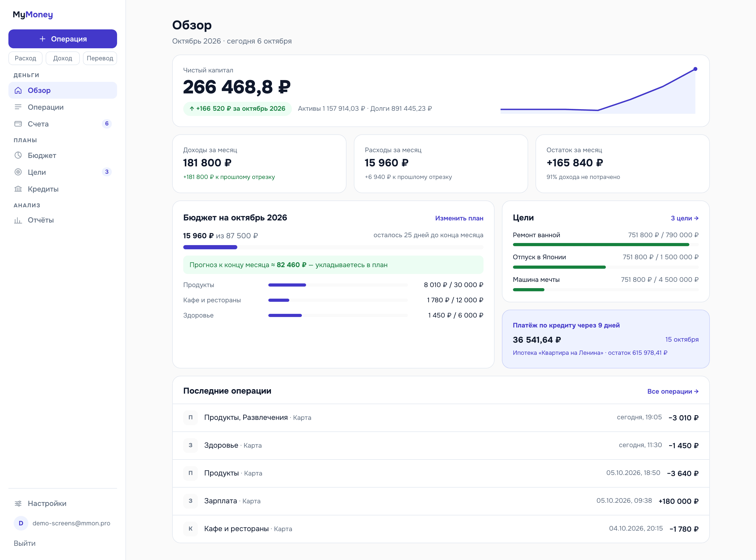Click the sliders icon beside Настройки
Image resolution: width=756 pixels, height=560 pixels.
tap(18, 503)
